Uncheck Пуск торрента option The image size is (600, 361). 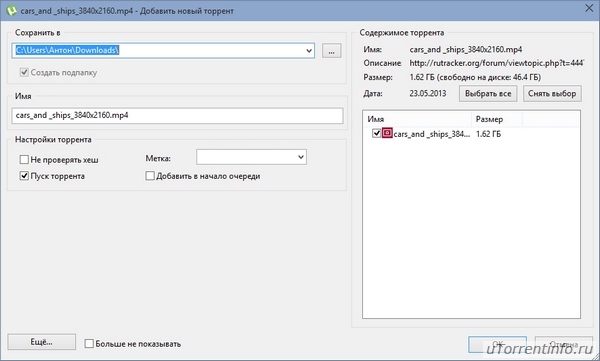(24, 176)
